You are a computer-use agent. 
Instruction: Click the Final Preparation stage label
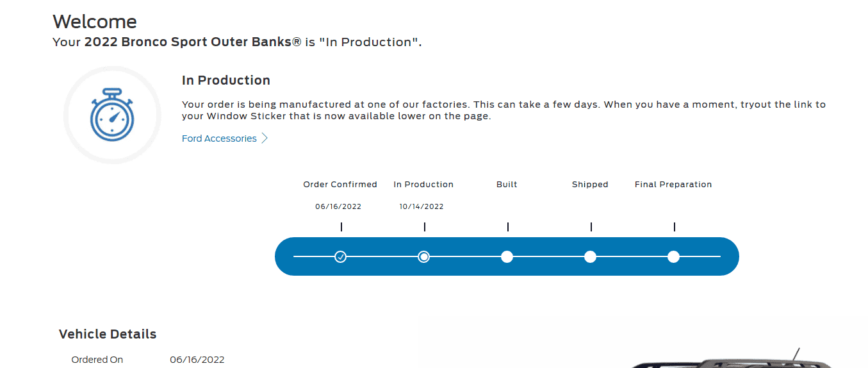click(x=673, y=185)
